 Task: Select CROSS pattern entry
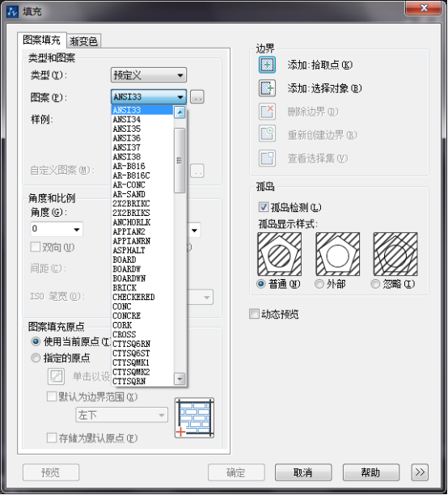pyautogui.click(x=142, y=334)
